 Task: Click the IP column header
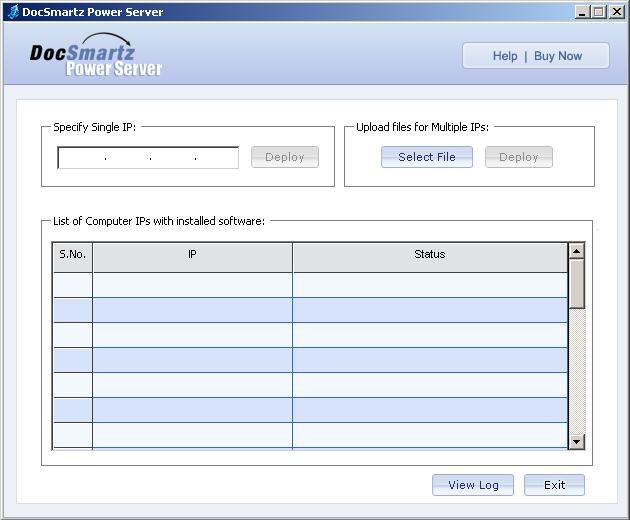[x=192, y=257]
